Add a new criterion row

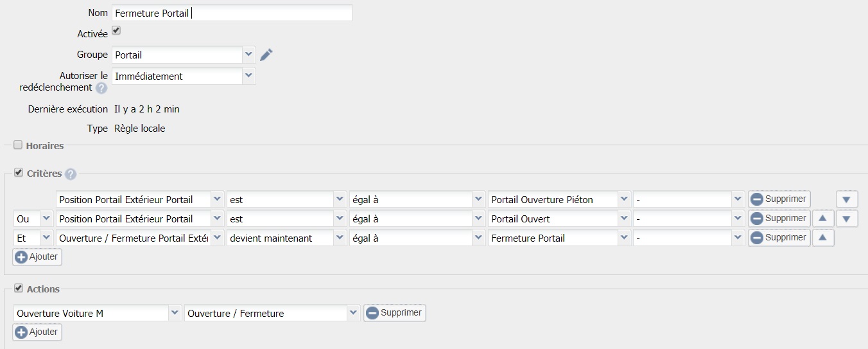coord(37,257)
